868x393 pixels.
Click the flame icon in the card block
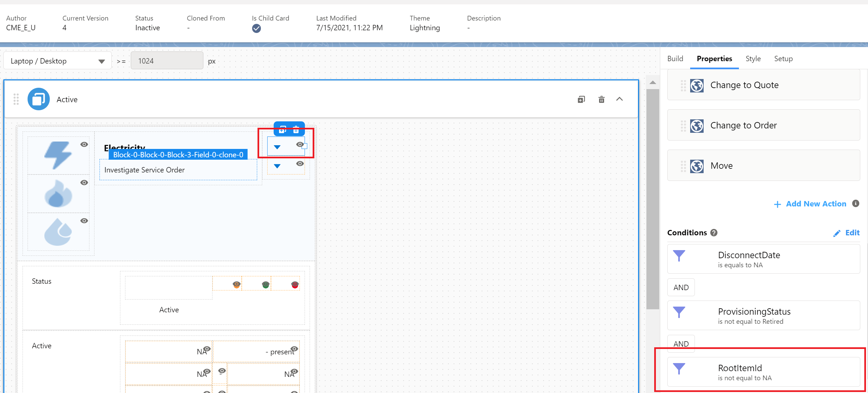[x=58, y=194]
